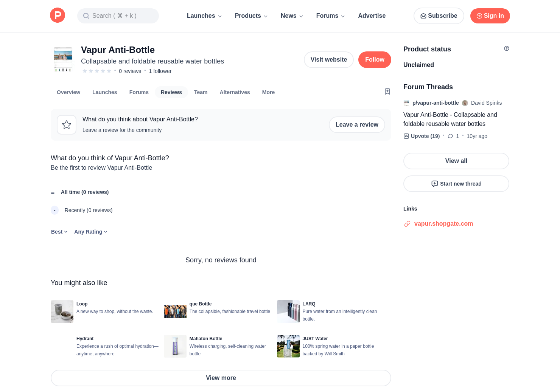This screenshot has height=392, width=560.
Task: Click View more similar products
Action: click(221, 378)
